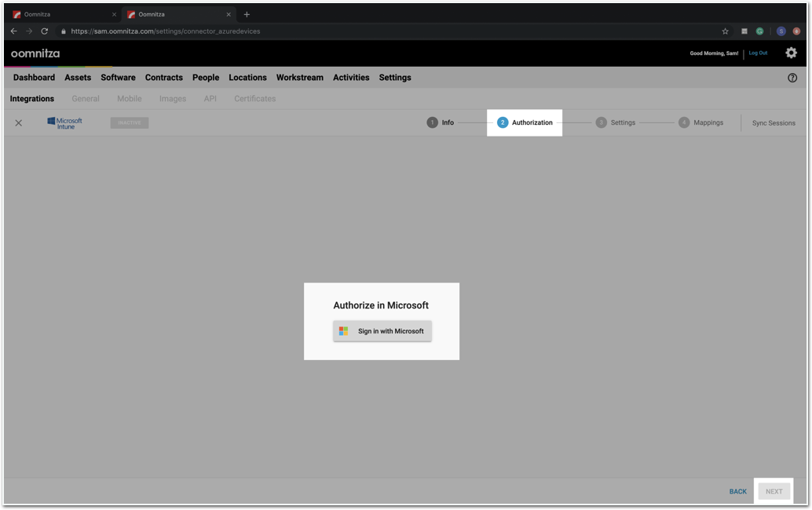Bookmark page with star icon
Viewport: 812px width, 510px height.
[725, 31]
